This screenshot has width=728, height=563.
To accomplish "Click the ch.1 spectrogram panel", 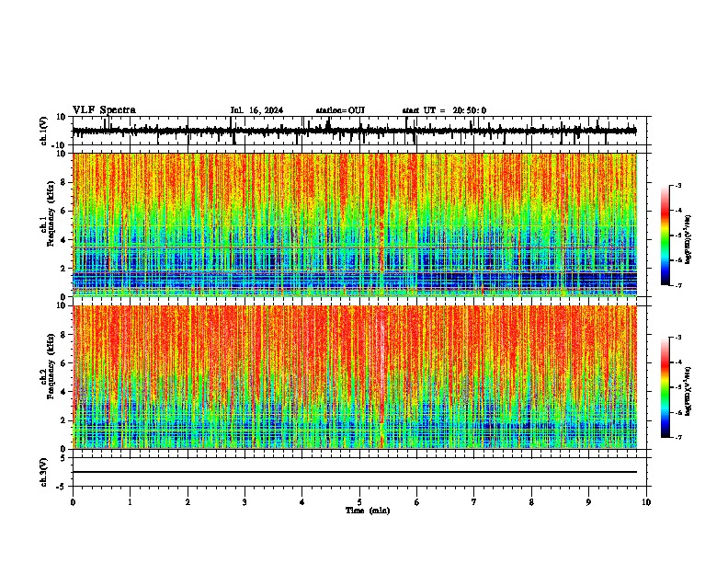I will click(355, 224).
